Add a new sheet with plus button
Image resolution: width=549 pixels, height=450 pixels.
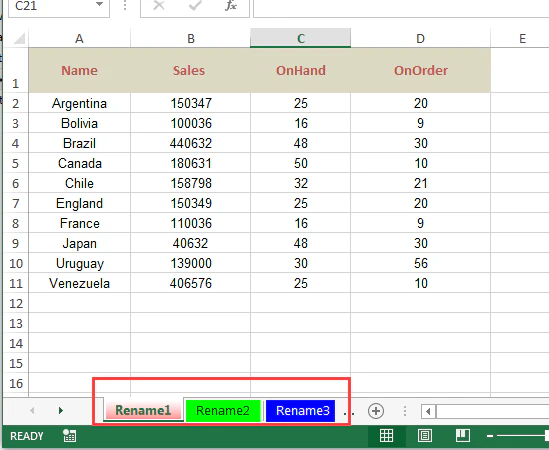click(x=376, y=411)
